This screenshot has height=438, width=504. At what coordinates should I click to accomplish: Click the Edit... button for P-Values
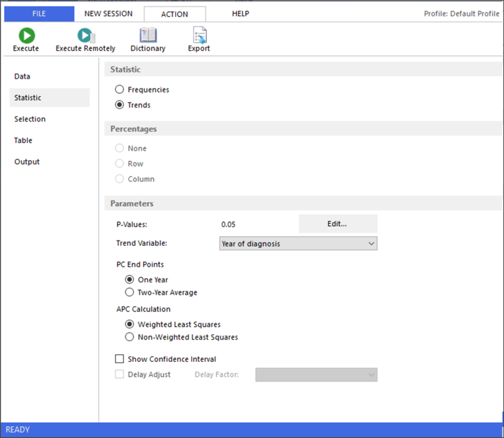point(337,224)
